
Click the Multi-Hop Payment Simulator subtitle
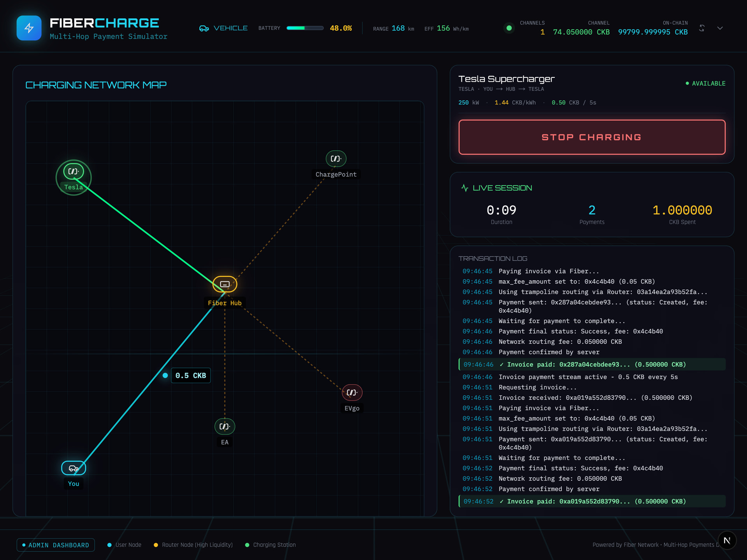pyautogui.click(x=109, y=37)
